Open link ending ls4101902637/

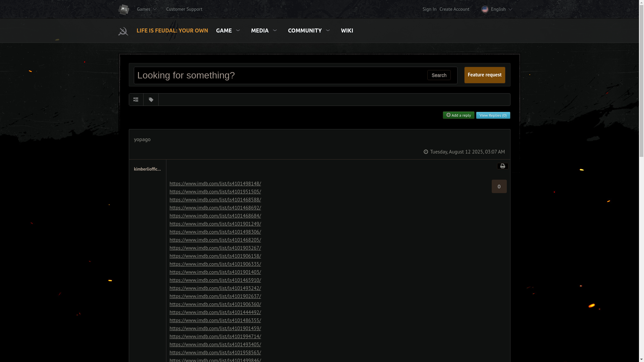coord(215,296)
